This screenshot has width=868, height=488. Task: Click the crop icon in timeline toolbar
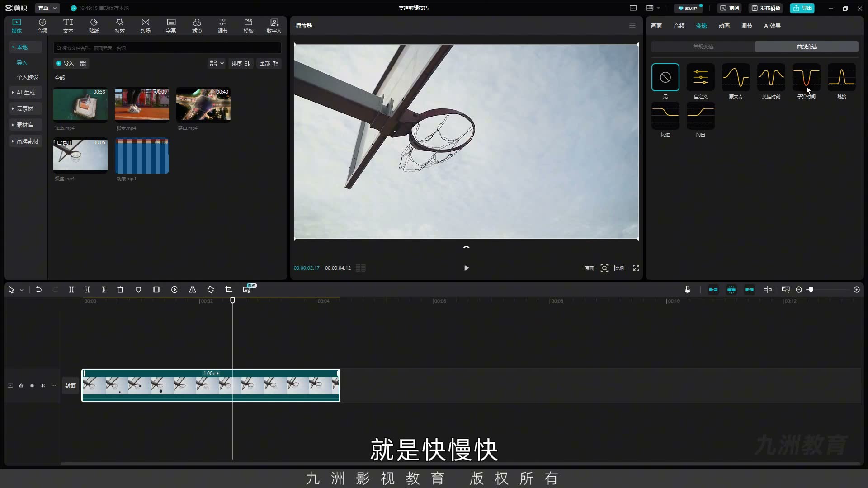(x=229, y=290)
